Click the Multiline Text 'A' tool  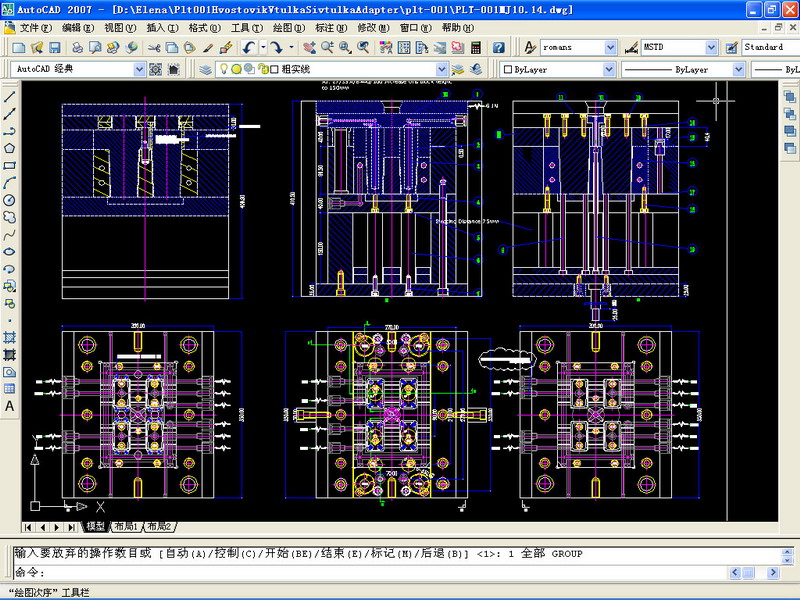10,406
